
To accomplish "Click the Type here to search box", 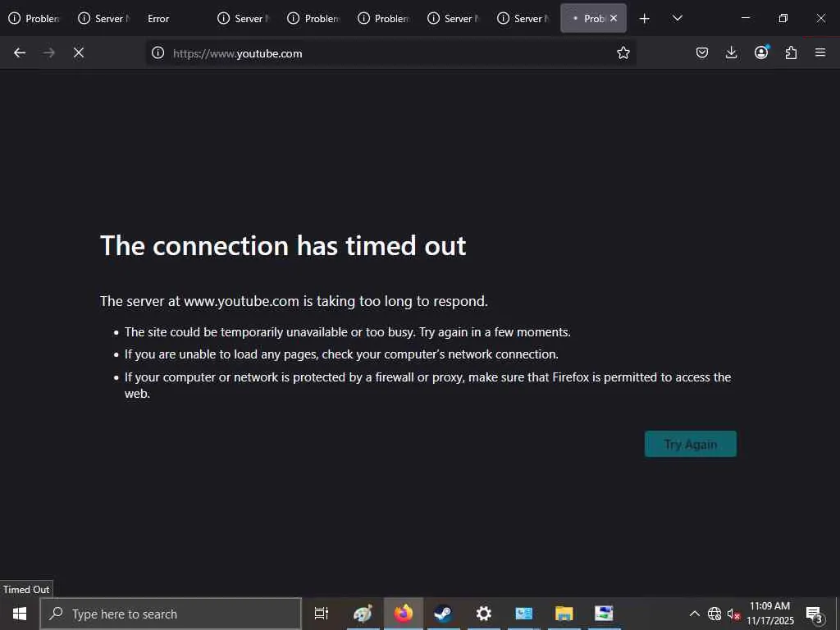I will pos(171,614).
